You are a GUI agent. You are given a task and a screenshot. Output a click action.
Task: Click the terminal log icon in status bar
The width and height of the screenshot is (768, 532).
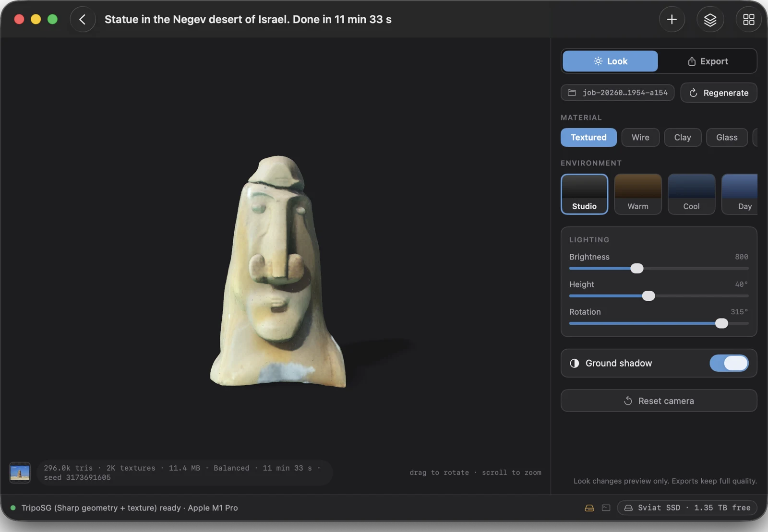[606, 508]
